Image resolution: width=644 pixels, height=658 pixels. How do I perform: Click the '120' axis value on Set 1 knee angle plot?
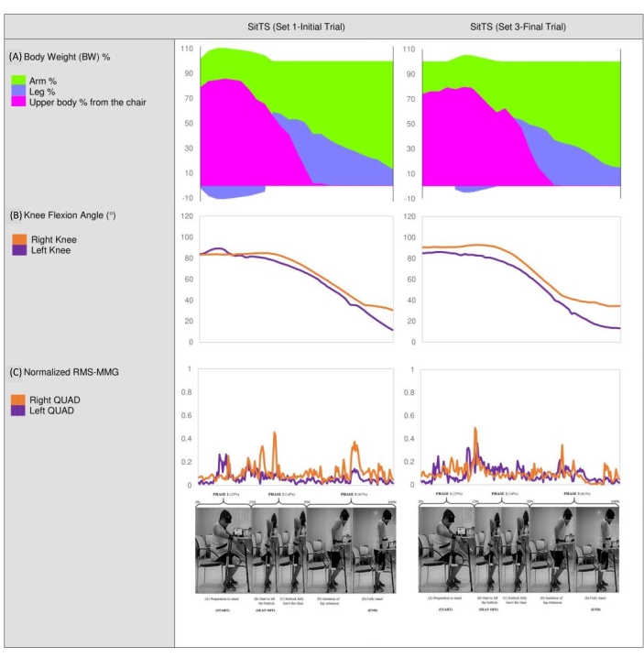(187, 216)
